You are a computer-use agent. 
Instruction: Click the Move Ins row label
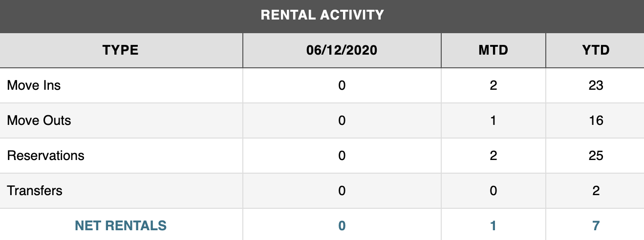click(x=34, y=85)
